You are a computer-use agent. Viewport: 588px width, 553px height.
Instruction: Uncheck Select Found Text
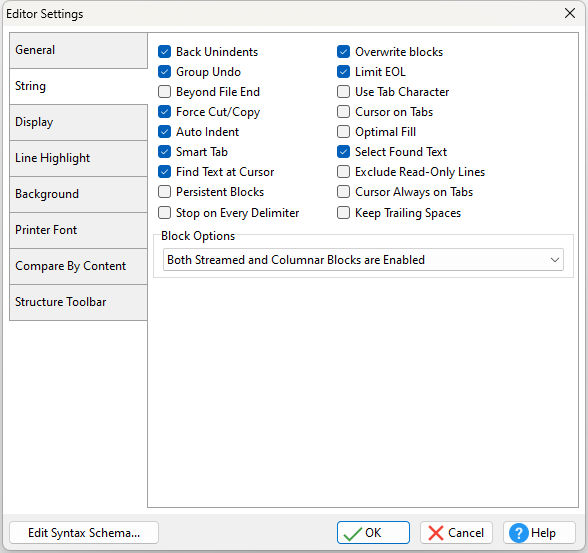coord(344,152)
